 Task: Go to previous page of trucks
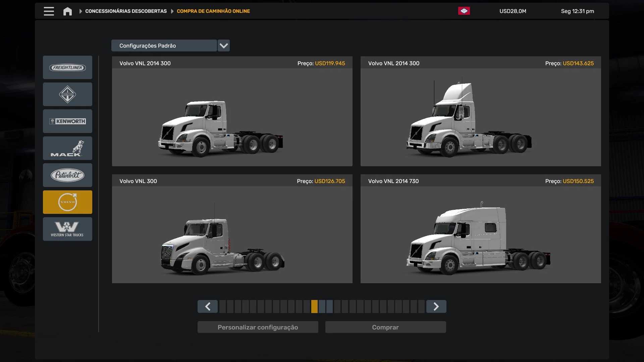[208, 306]
